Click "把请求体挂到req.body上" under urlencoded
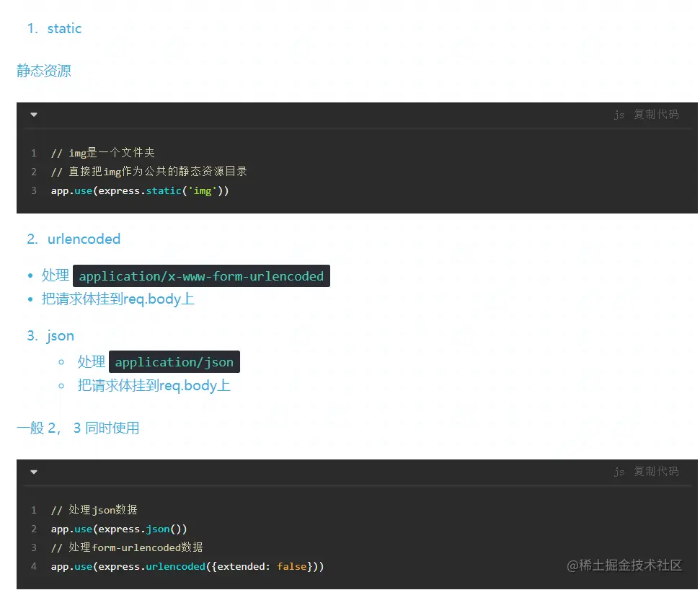This screenshot has height=590, width=700. (x=118, y=299)
